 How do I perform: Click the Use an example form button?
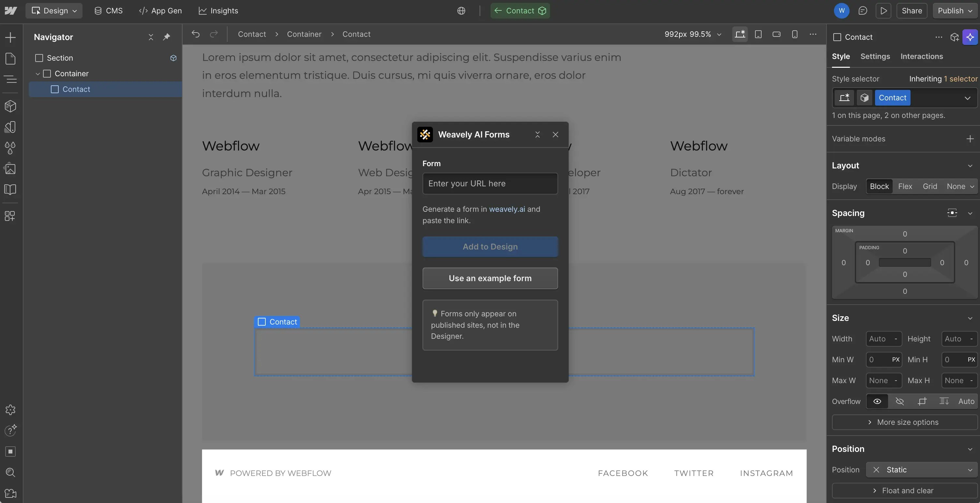pos(490,278)
